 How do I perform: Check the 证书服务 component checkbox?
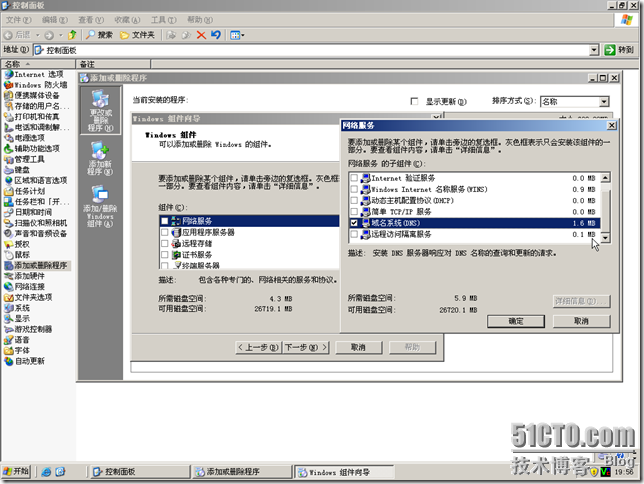[x=165, y=254]
